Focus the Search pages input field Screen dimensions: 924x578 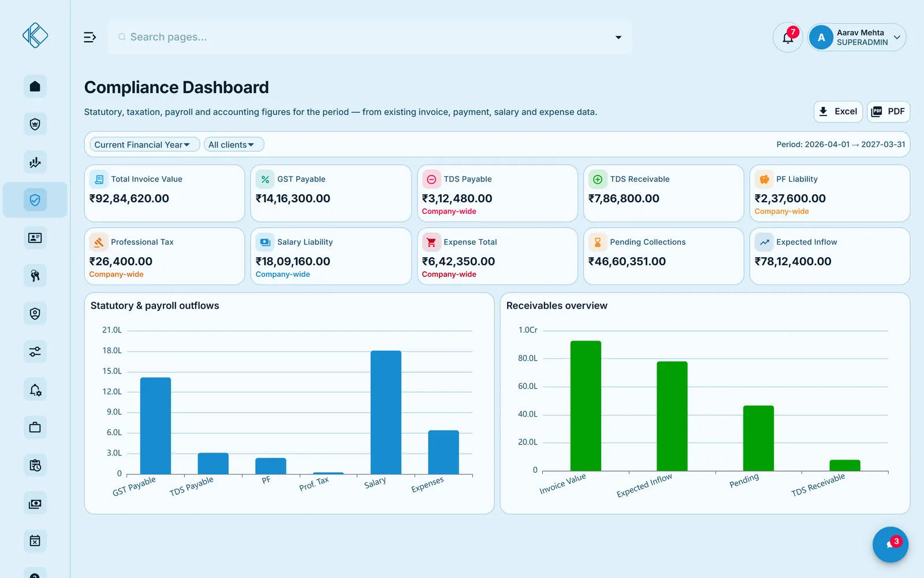click(370, 37)
